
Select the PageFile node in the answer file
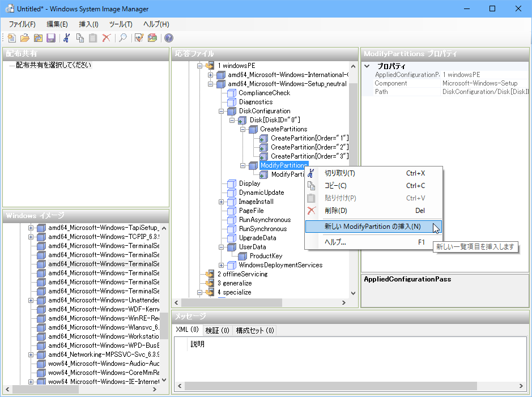coord(251,211)
